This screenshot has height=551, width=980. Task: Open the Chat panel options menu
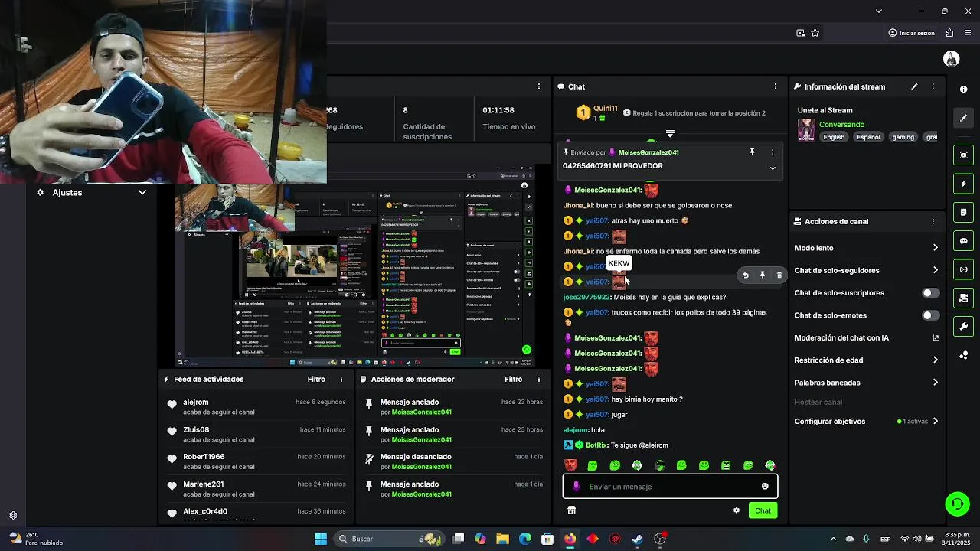click(775, 86)
